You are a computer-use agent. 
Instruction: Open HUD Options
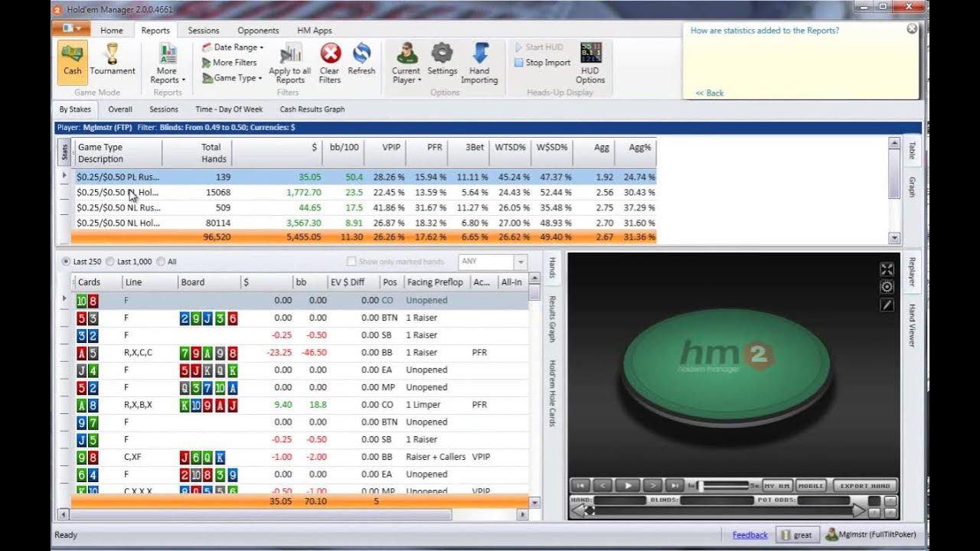pos(590,64)
